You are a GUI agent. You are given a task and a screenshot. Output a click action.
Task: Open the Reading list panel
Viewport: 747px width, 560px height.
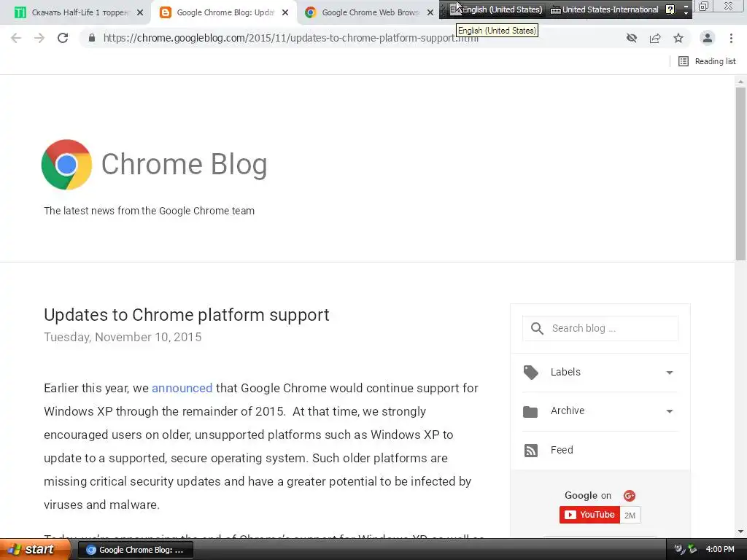[707, 61]
